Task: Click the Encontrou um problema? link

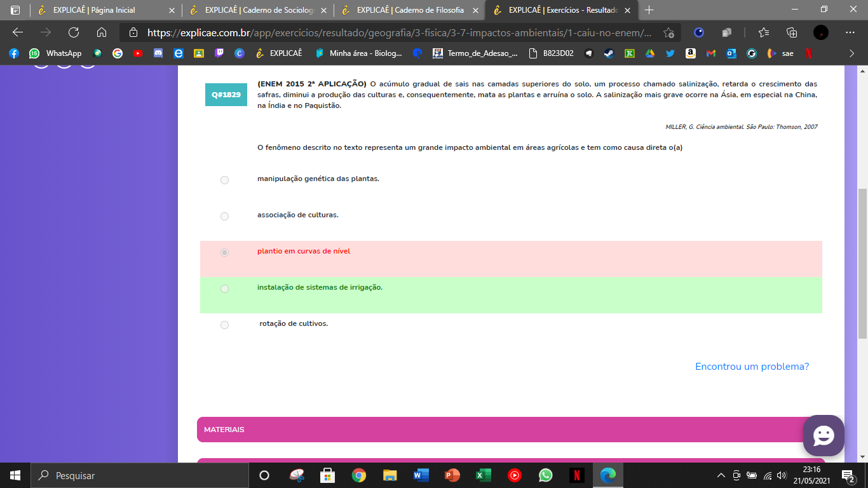Action: click(752, 367)
